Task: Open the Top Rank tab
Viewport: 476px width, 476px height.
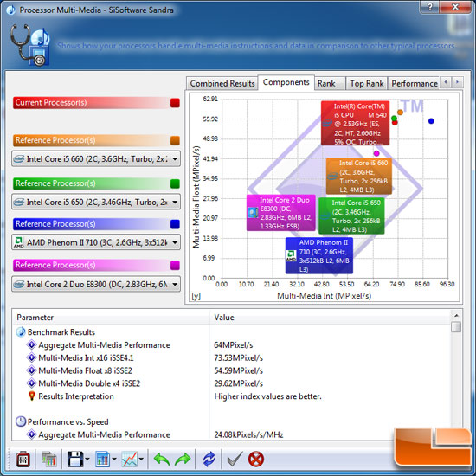Action: tap(367, 83)
